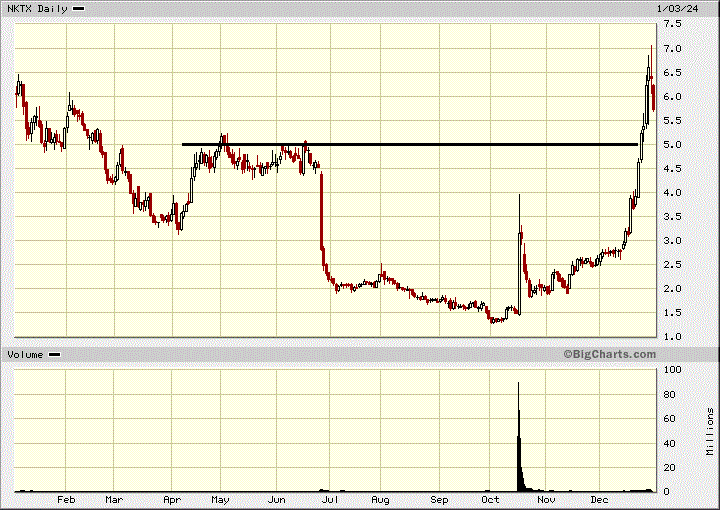Click the tall October volume spike bar
This screenshot has height=510, width=720.
coord(519,437)
